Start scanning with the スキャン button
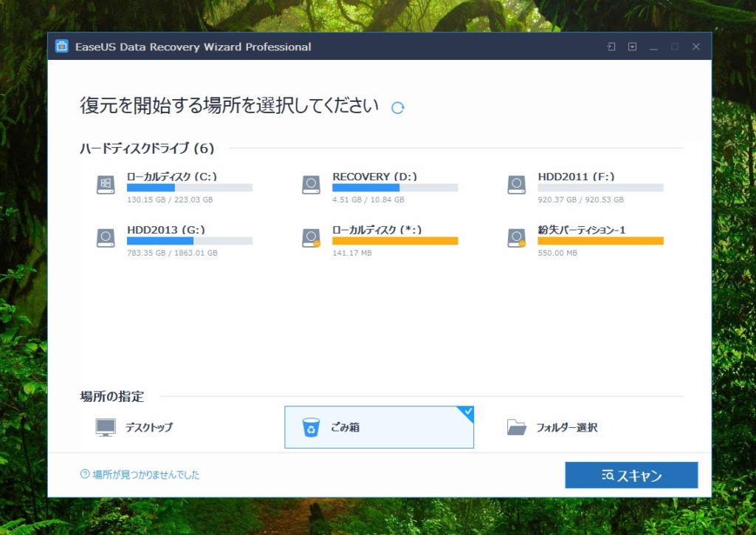The height and width of the screenshot is (535, 756). (x=631, y=475)
